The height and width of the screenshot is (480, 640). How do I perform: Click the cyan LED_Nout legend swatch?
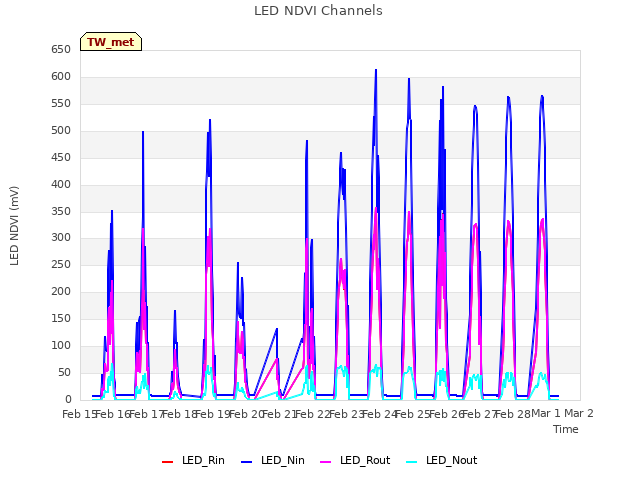coord(412,462)
